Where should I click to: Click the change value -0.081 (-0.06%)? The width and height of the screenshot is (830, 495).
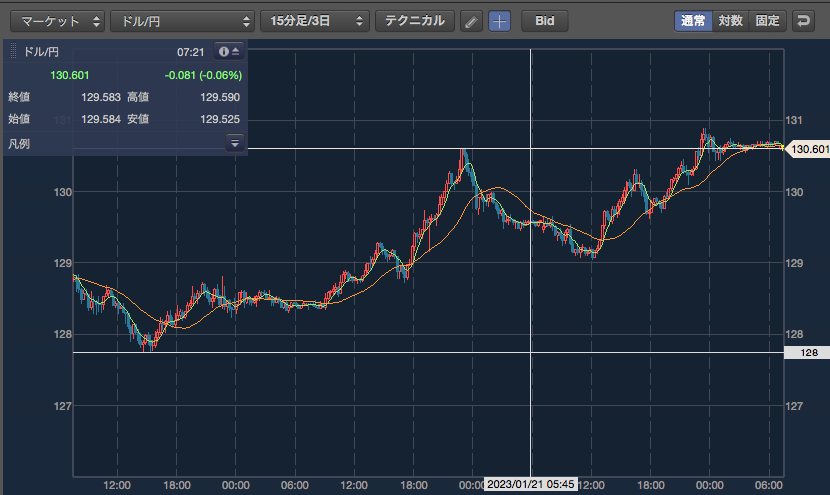[203, 75]
